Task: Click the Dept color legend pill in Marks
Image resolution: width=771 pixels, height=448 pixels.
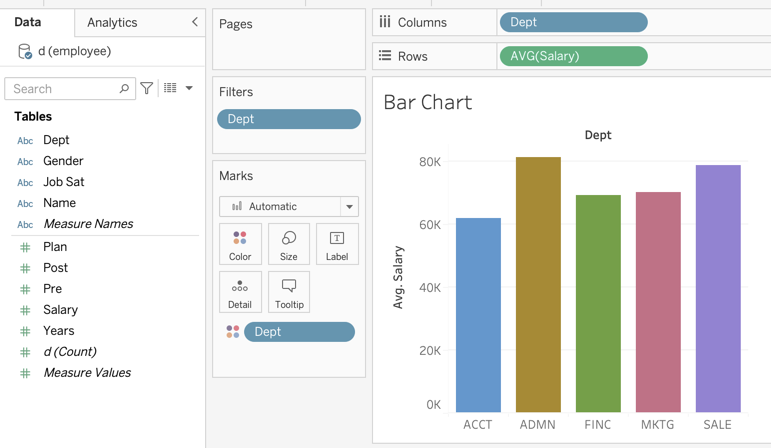Action: click(299, 332)
